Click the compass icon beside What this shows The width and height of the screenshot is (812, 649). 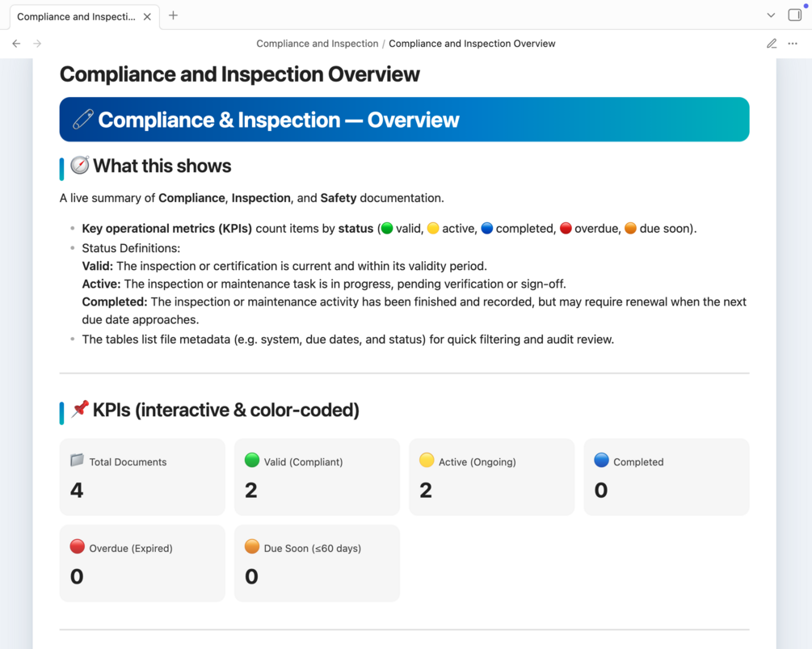click(x=80, y=165)
